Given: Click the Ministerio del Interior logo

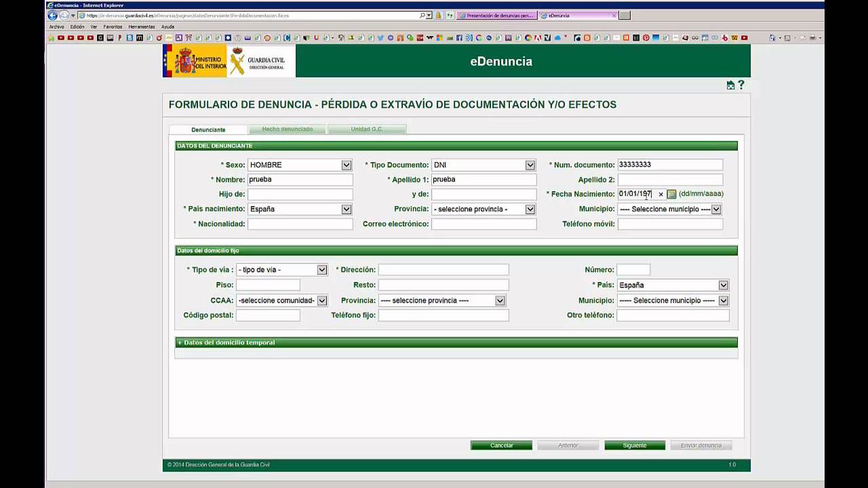Looking at the screenshot, I should coord(195,61).
